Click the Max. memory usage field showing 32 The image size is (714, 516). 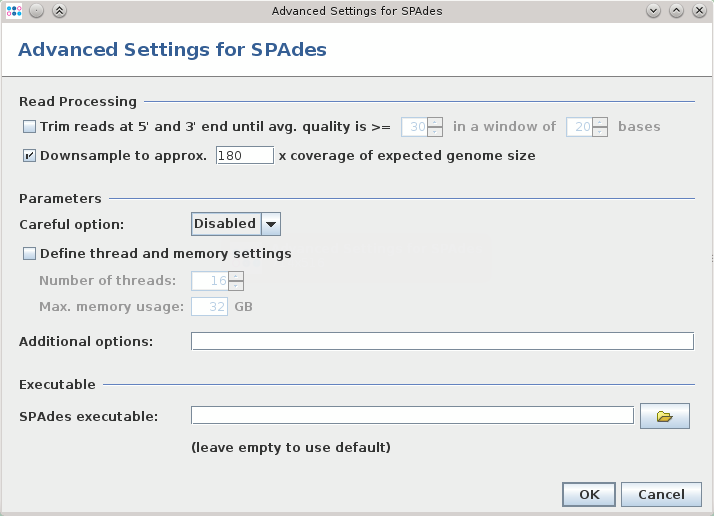tap(209, 307)
